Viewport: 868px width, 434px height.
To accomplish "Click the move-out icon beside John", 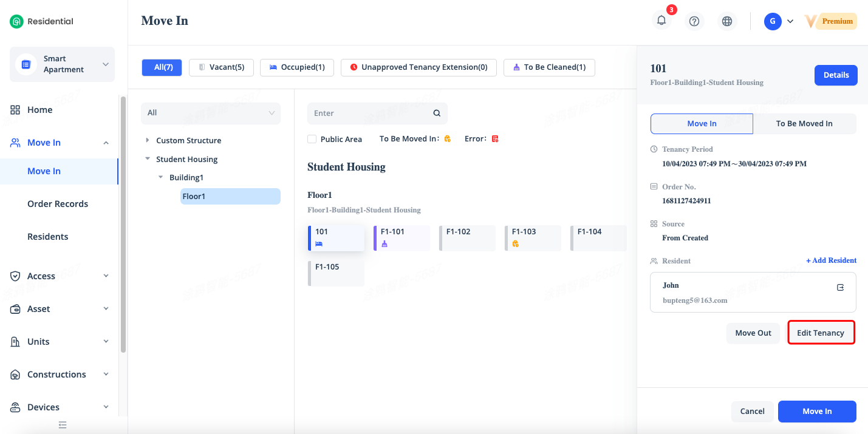I will coord(840,288).
